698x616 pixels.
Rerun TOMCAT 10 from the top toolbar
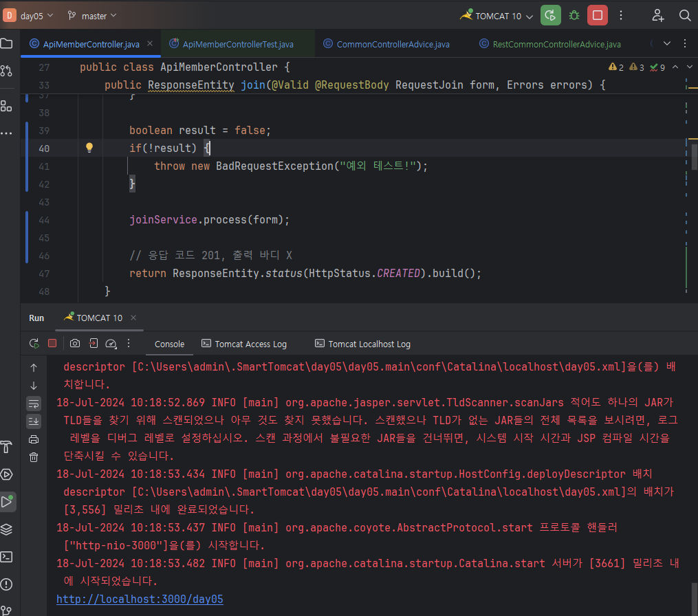click(x=550, y=15)
